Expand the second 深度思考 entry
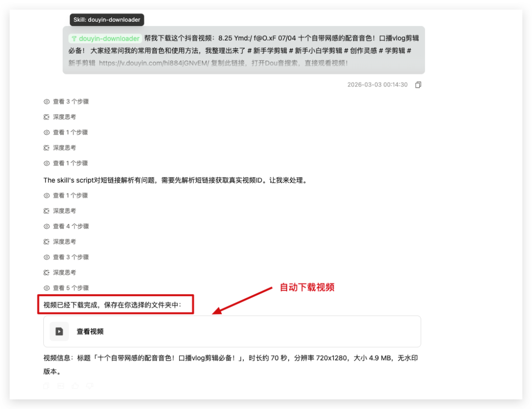Image resolution: width=532 pixels, height=409 pixels. (x=64, y=147)
